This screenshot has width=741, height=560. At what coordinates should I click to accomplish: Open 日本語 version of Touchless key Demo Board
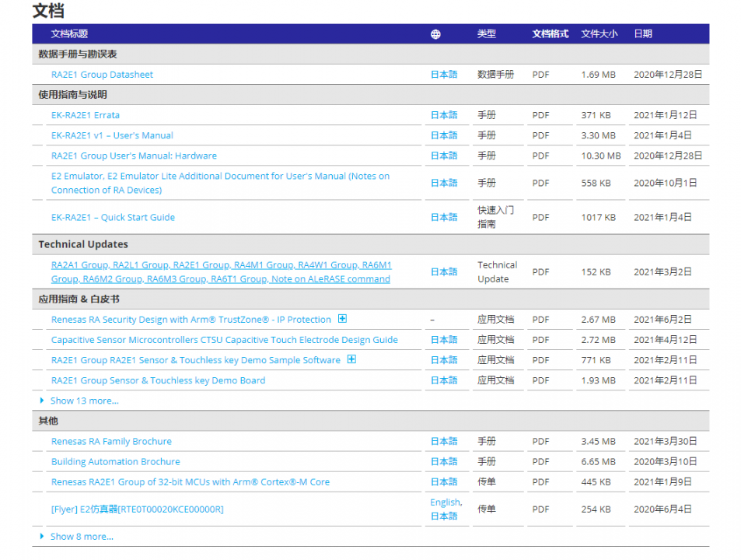click(x=444, y=380)
